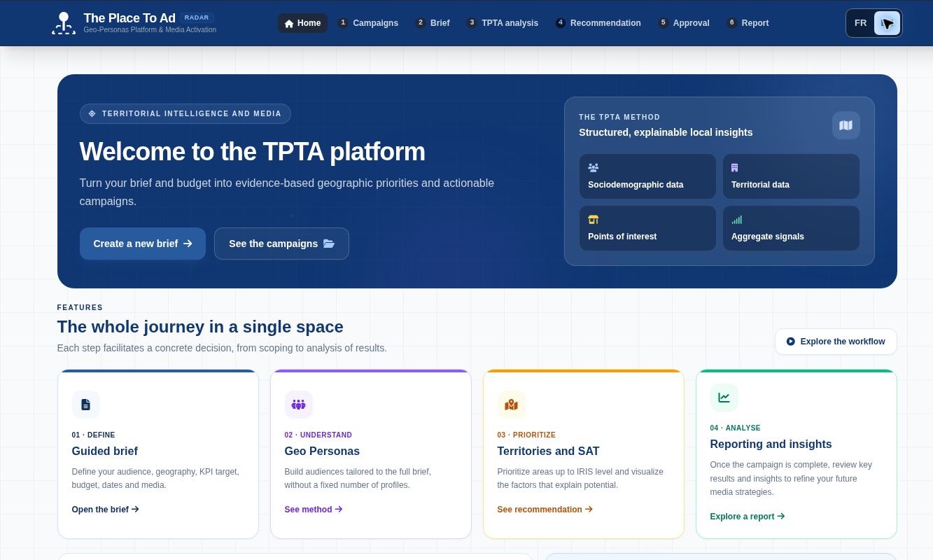The image size is (933, 560).
Task: Go to the Home tab
Action: (x=302, y=23)
